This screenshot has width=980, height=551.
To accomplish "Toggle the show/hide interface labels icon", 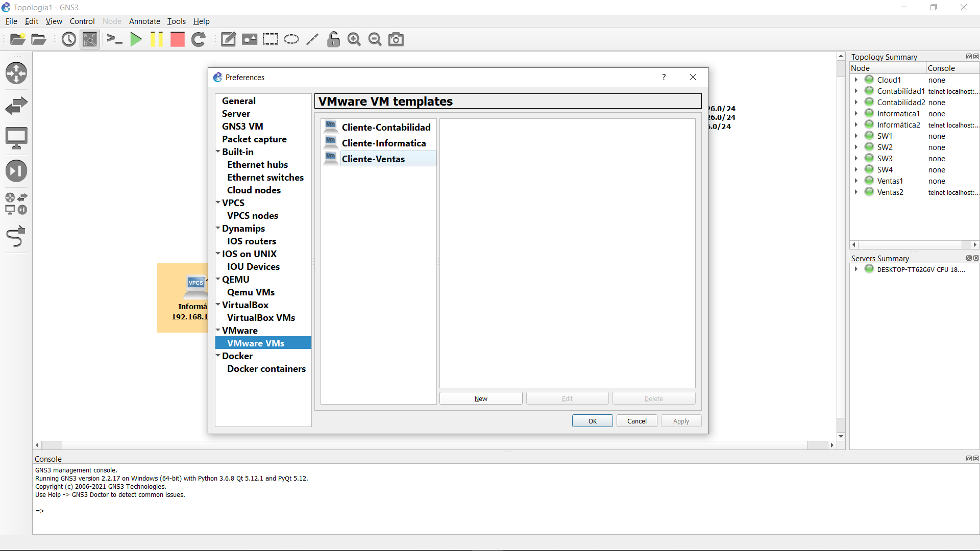I will coord(90,39).
